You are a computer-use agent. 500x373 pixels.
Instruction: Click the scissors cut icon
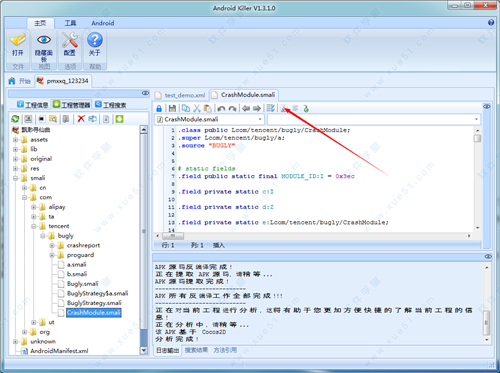point(197,108)
